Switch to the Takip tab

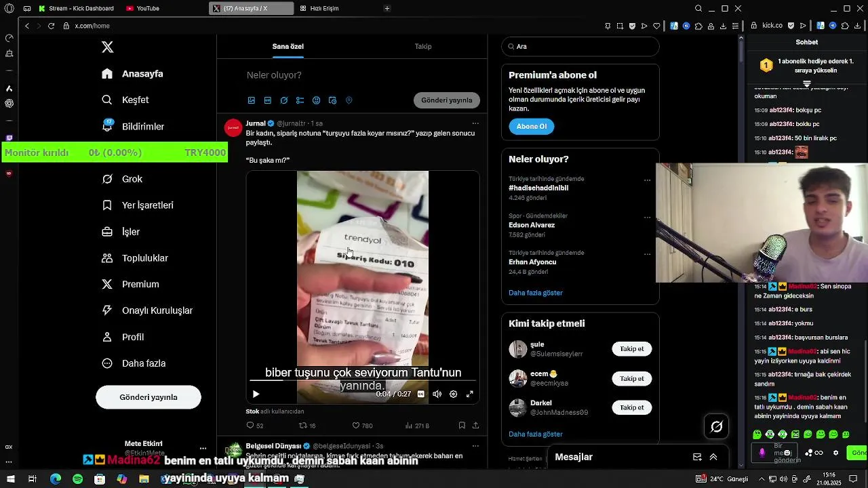tap(423, 46)
